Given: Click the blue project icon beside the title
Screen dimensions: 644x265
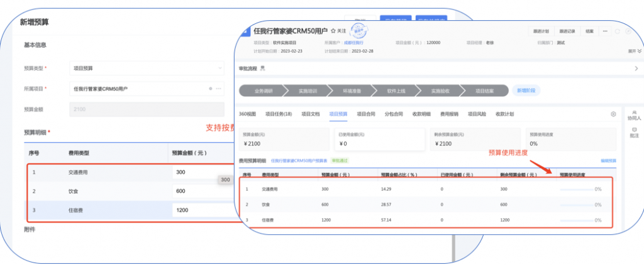Looking at the screenshot, I should 245,31.
